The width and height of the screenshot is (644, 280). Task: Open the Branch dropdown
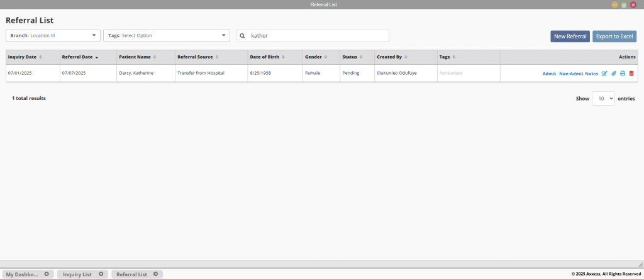53,36
